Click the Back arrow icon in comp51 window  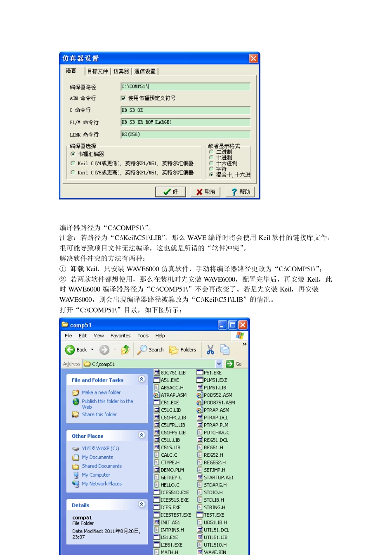pos(70,350)
